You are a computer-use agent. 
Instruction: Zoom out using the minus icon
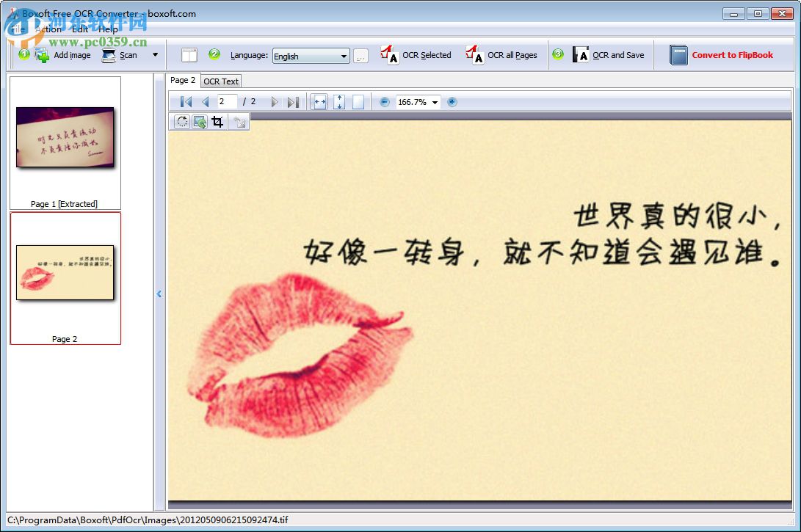coord(384,101)
